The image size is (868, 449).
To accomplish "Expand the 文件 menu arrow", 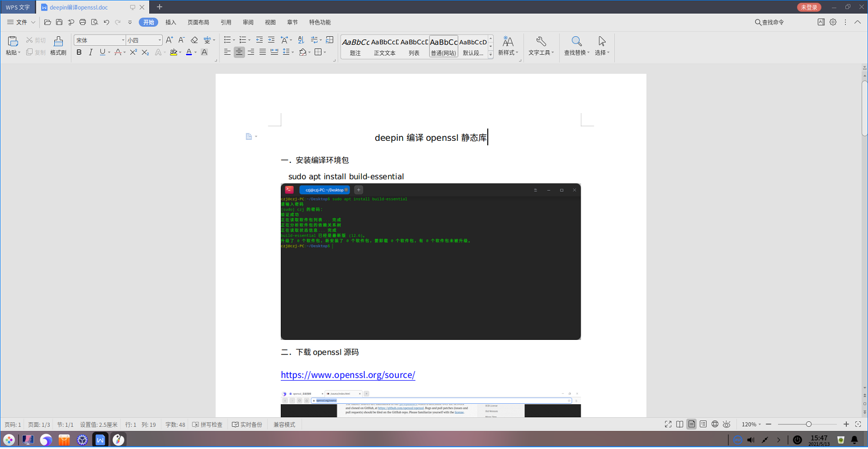I will pyautogui.click(x=33, y=22).
